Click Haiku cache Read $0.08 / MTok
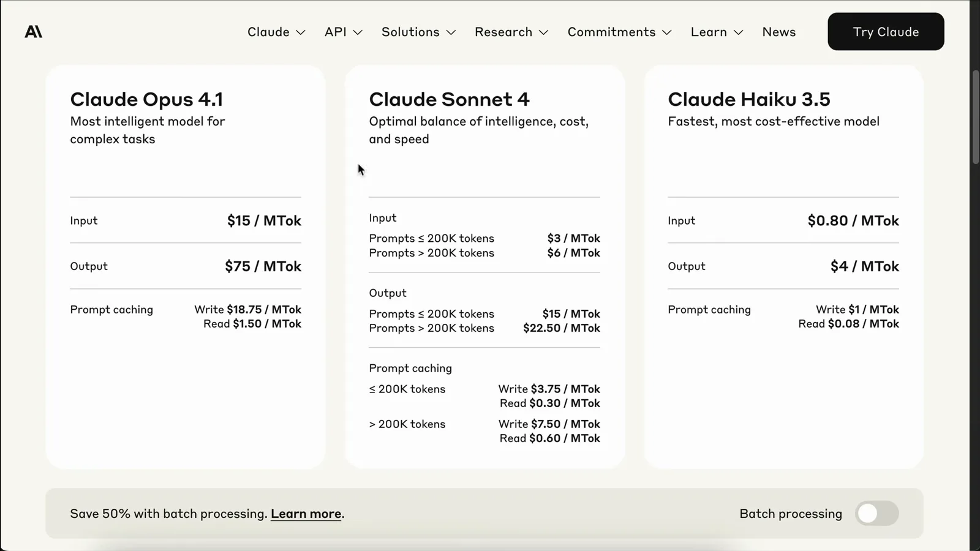The image size is (980, 551). (x=849, y=324)
